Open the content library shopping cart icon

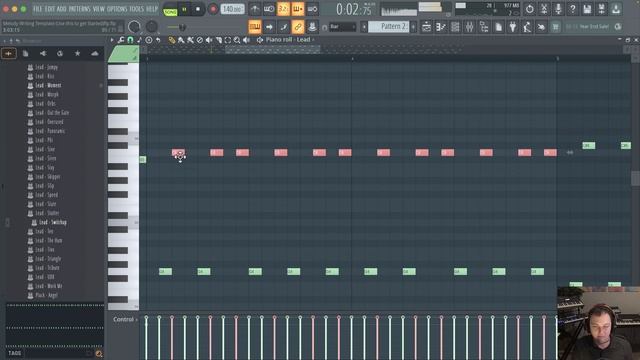click(x=556, y=27)
